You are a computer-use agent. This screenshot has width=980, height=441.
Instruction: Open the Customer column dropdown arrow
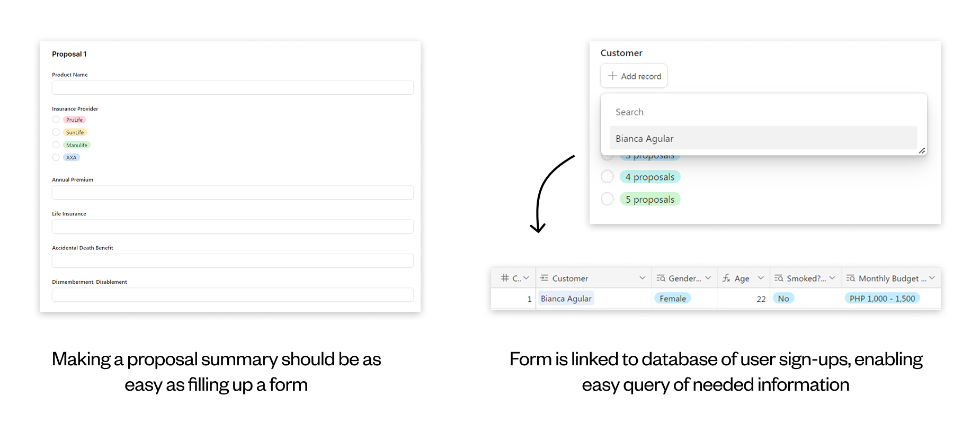point(642,278)
